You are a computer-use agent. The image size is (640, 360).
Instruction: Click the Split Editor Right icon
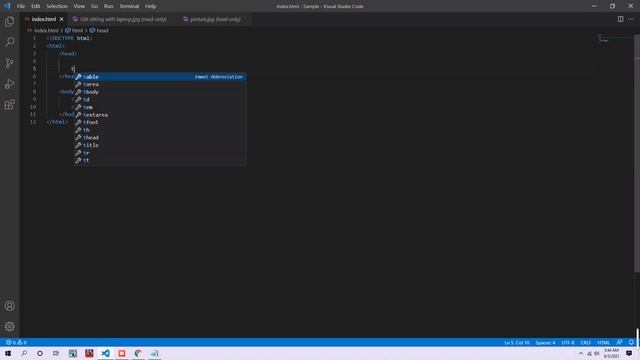click(620, 19)
